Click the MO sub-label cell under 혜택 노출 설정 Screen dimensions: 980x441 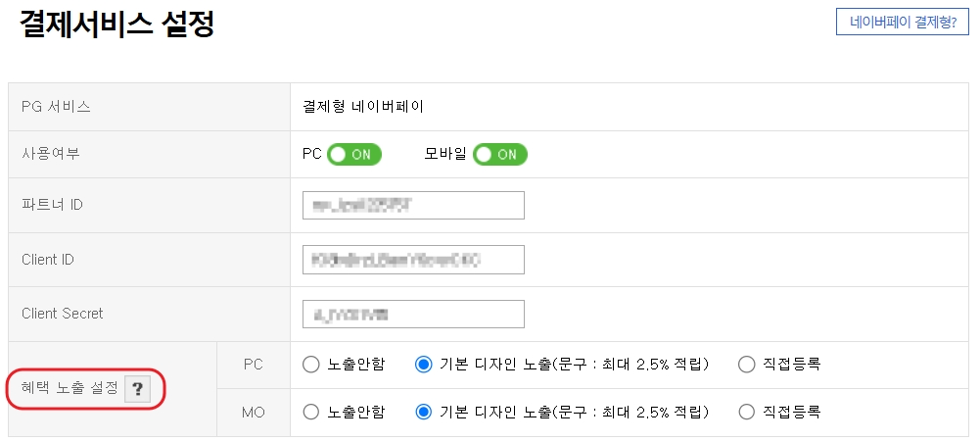point(254,413)
